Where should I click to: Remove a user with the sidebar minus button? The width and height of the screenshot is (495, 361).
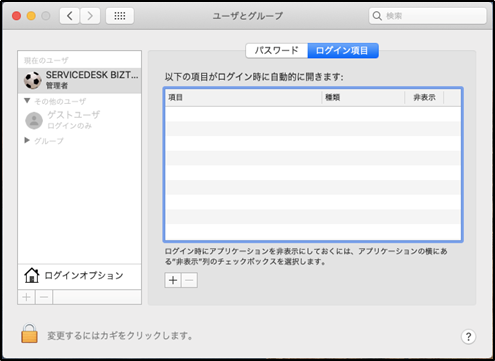coord(44,297)
